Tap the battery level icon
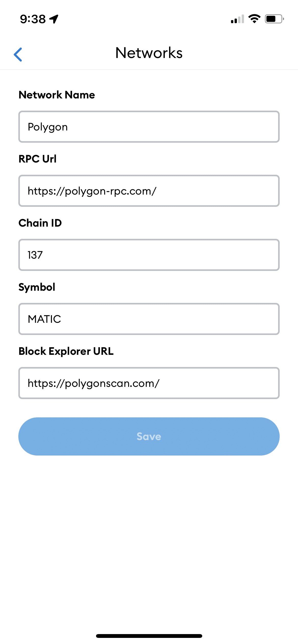The height and width of the screenshot is (644, 298). (x=274, y=19)
